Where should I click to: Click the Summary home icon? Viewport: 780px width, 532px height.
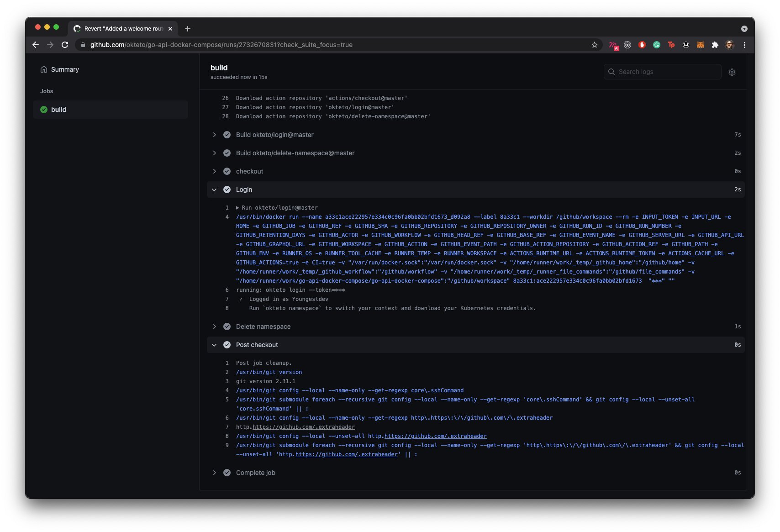point(44,69)
